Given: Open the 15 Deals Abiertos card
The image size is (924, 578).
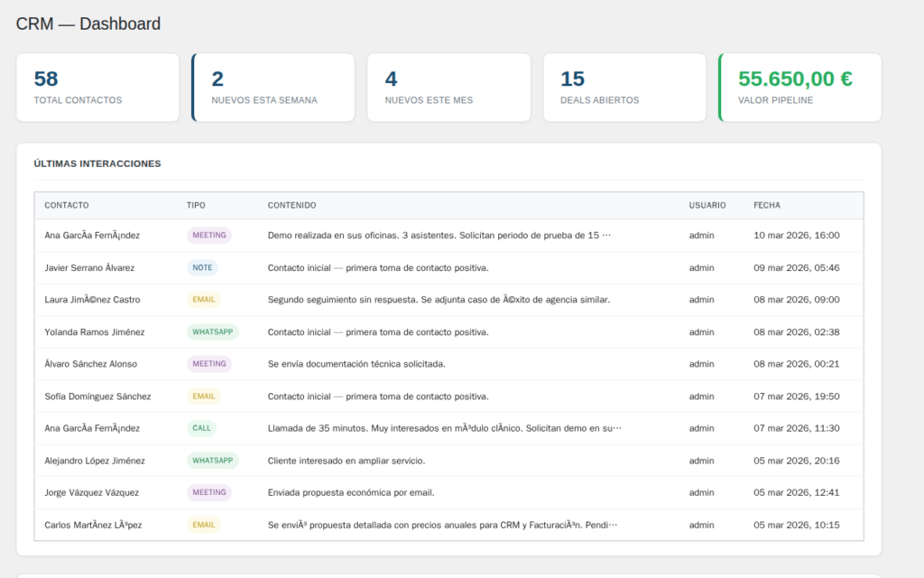Looking at the screenshot, I should (624, 87).
